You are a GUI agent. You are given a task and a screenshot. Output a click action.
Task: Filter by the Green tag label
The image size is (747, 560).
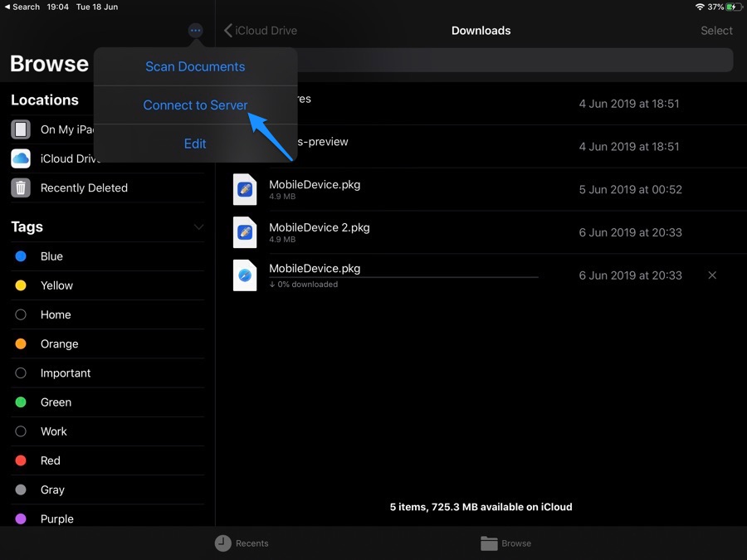pyautogui.click(x=56, y=402)
